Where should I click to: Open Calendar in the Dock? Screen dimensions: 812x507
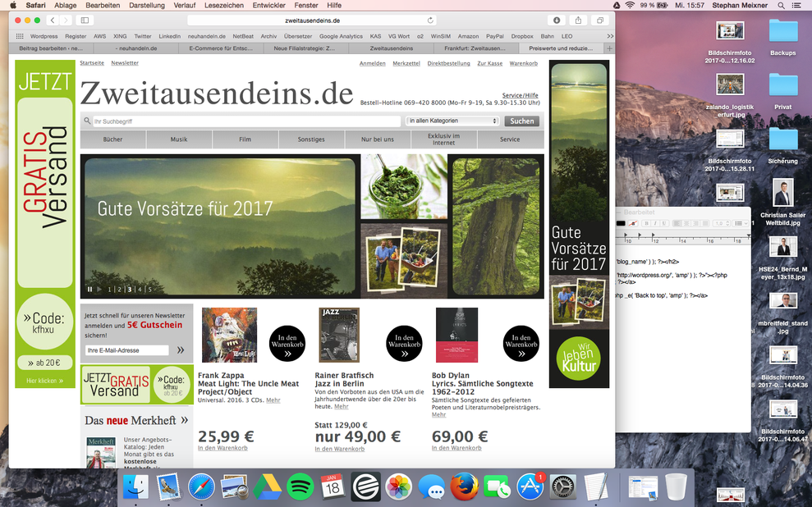click(x=333, y=486)
